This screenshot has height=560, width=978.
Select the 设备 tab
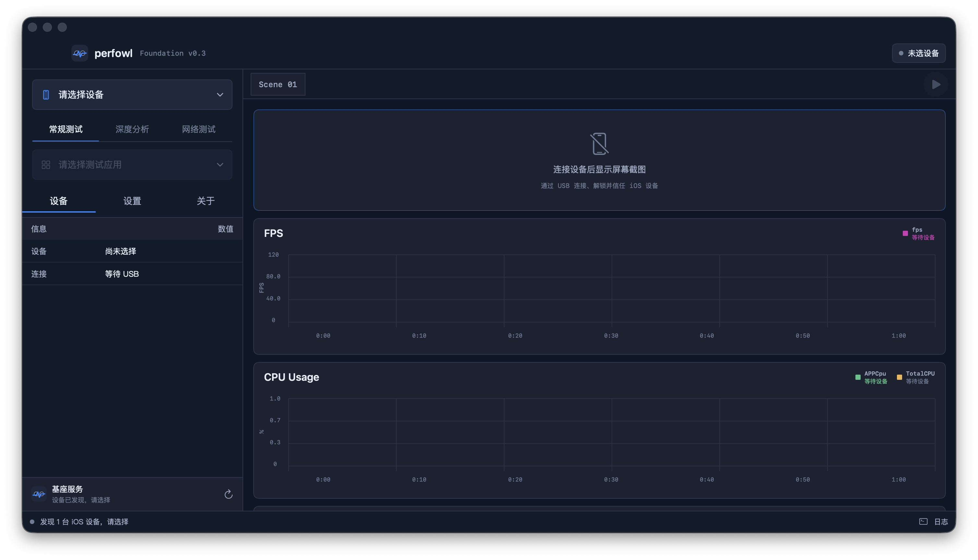click(x=58, y=201)
